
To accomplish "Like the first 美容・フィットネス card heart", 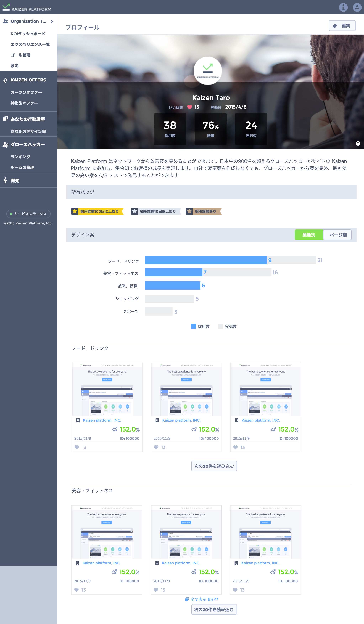I will point(76,590).
